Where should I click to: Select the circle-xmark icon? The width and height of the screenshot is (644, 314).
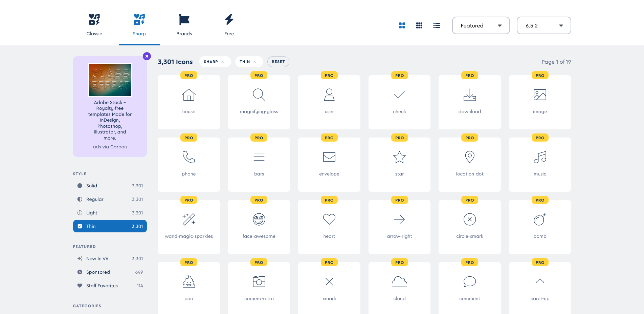click(469, 227)
